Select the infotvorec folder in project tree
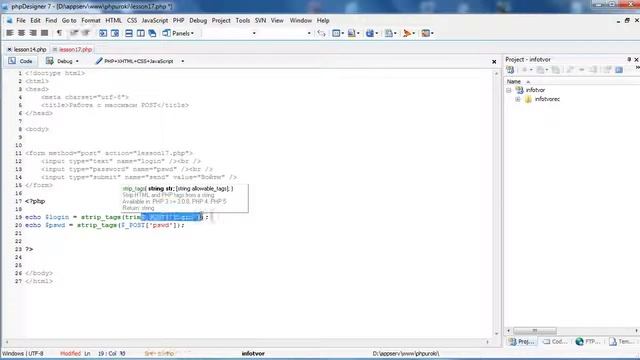Screen dimensions: 640x360 tap(547, 99)
